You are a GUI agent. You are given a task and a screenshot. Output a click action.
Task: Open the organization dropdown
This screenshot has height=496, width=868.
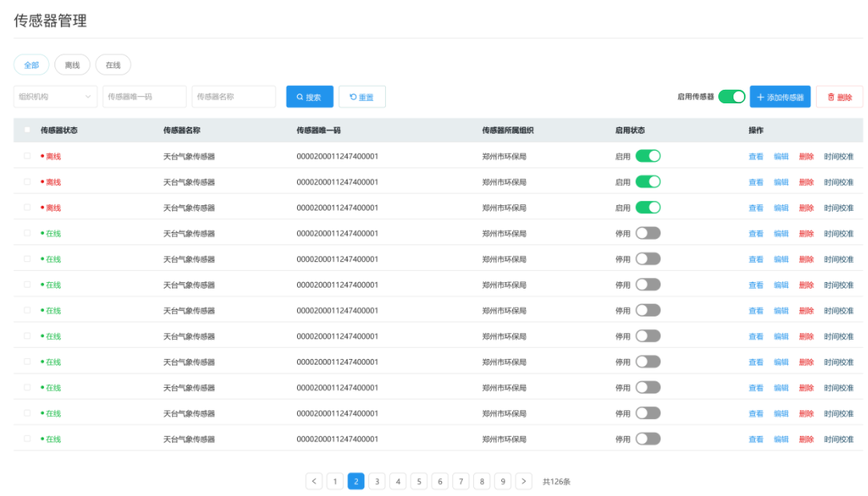pyautogui.click(x=55, y=97)
